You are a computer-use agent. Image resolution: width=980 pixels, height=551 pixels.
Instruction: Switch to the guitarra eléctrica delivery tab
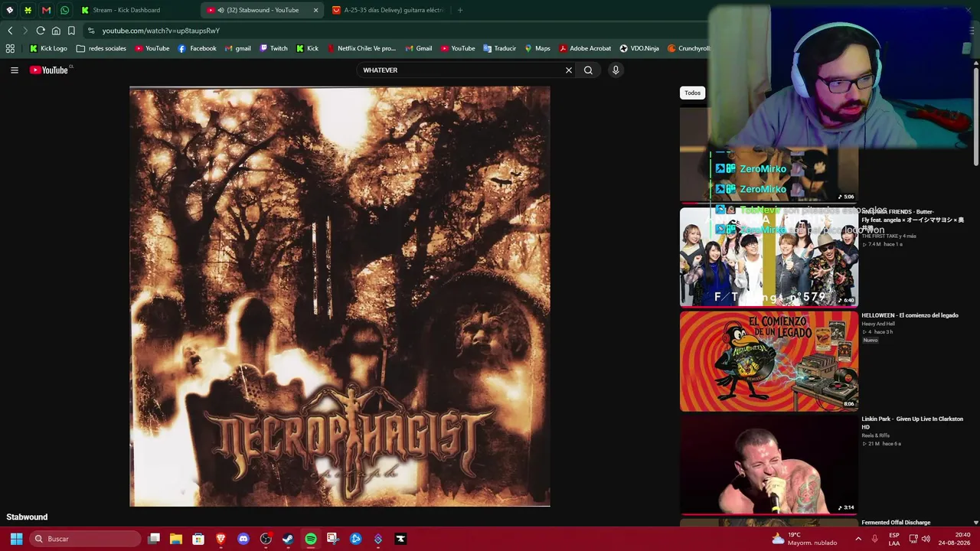[388, 10]
